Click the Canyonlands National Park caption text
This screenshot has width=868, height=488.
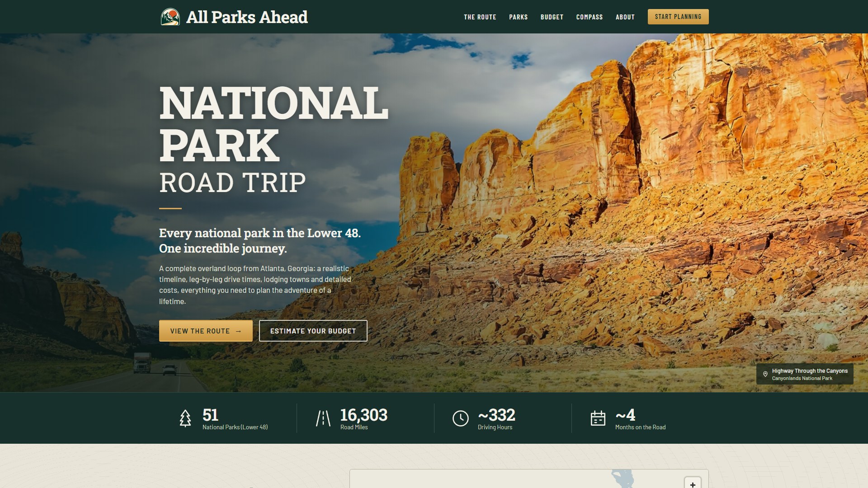(802, 378)
